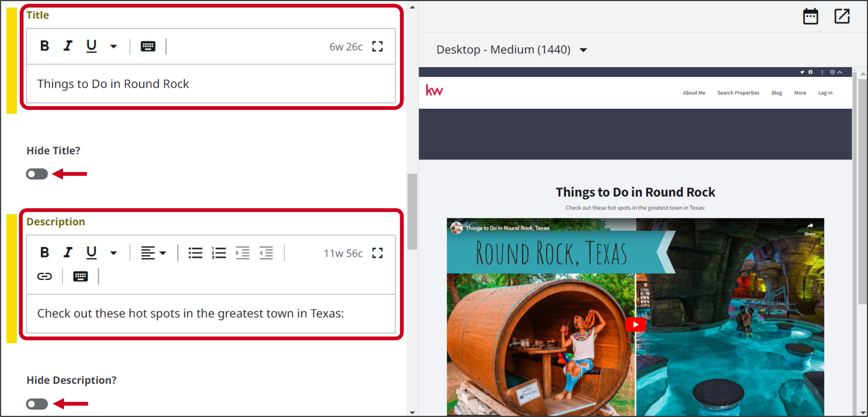
Task: Open Search Properties in preview navigation
Action: pyautogui.click(x=738, y=93)
